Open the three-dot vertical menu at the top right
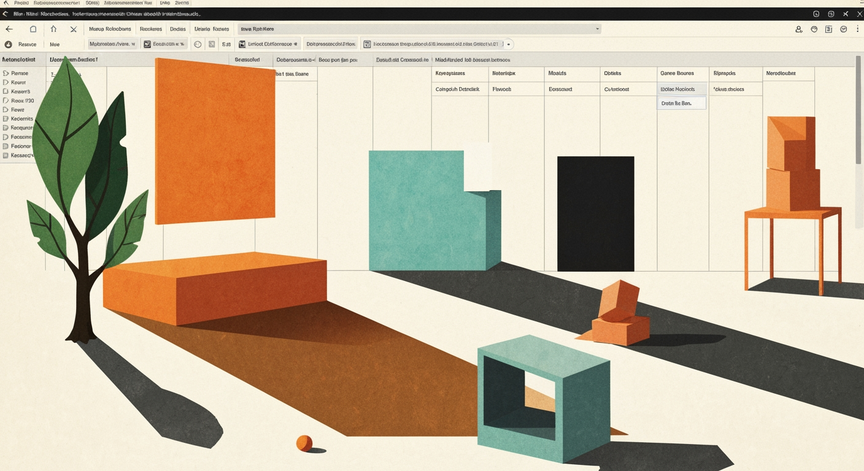 (x=858, y=29)
